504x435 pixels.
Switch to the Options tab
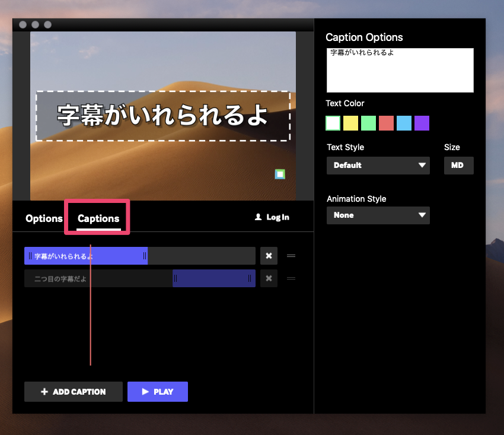44,218
